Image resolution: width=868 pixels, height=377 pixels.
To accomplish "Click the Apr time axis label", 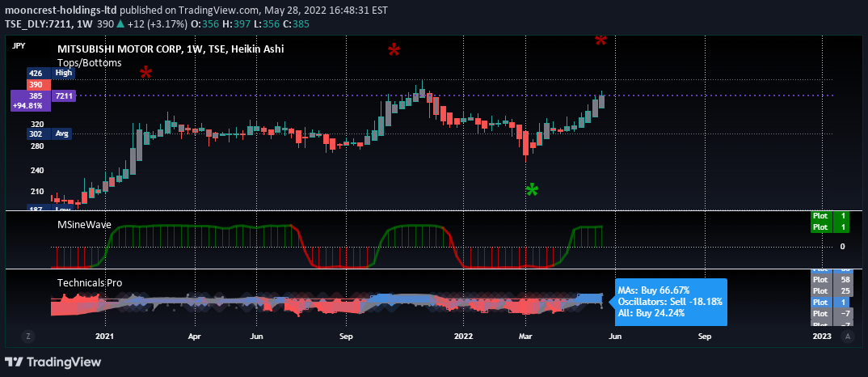I will 194,336.
